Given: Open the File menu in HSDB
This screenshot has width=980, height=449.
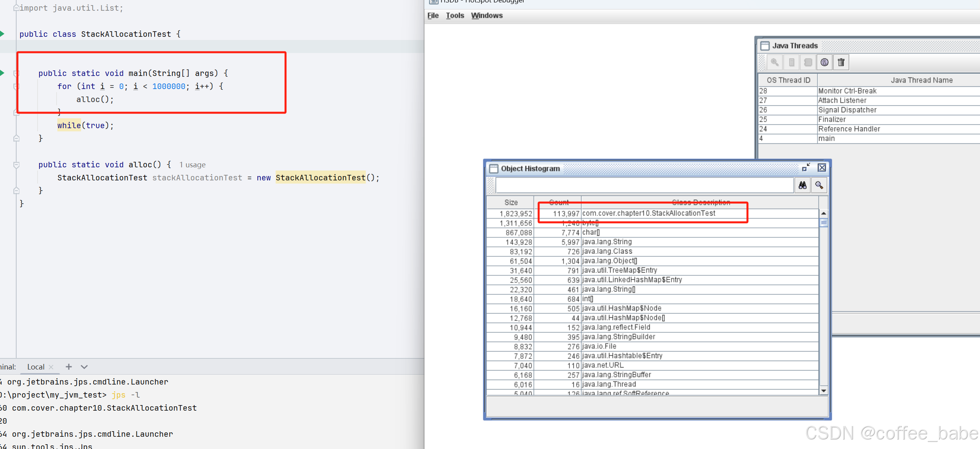Looking at the screenshot, I should tap(433, 15).
